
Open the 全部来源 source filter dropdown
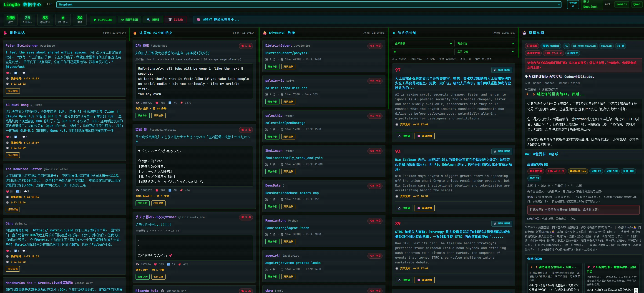pos(422,43)
